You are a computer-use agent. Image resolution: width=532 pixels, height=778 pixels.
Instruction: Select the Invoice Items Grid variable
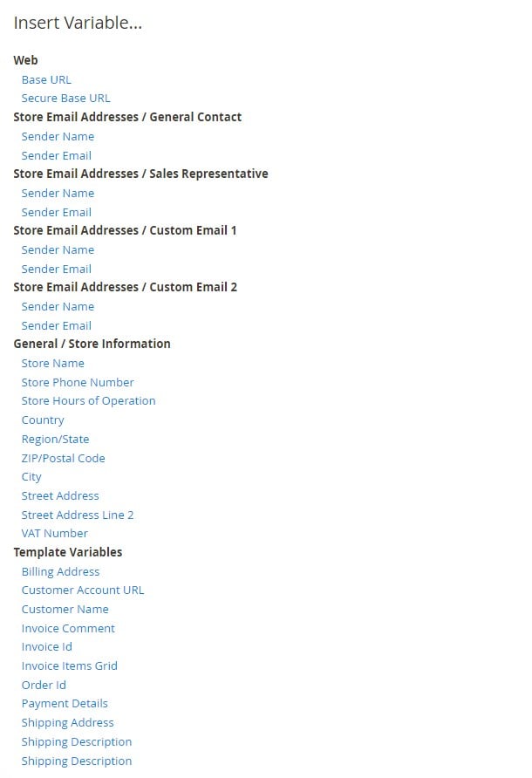coord(70,665)
